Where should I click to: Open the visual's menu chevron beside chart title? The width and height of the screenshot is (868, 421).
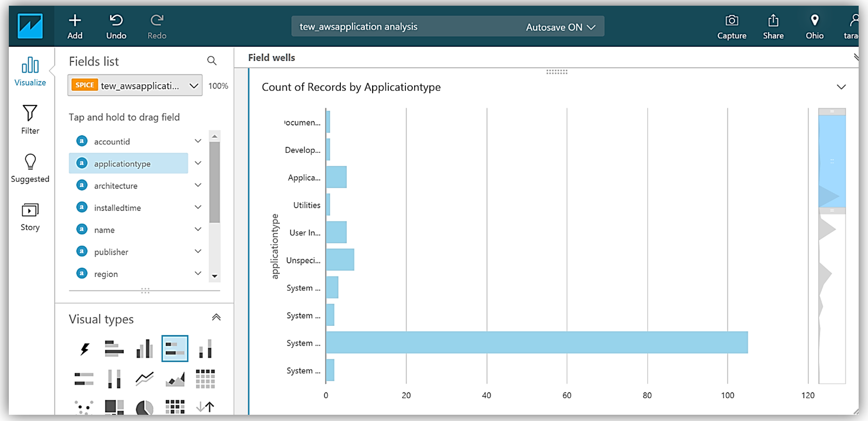841,87
